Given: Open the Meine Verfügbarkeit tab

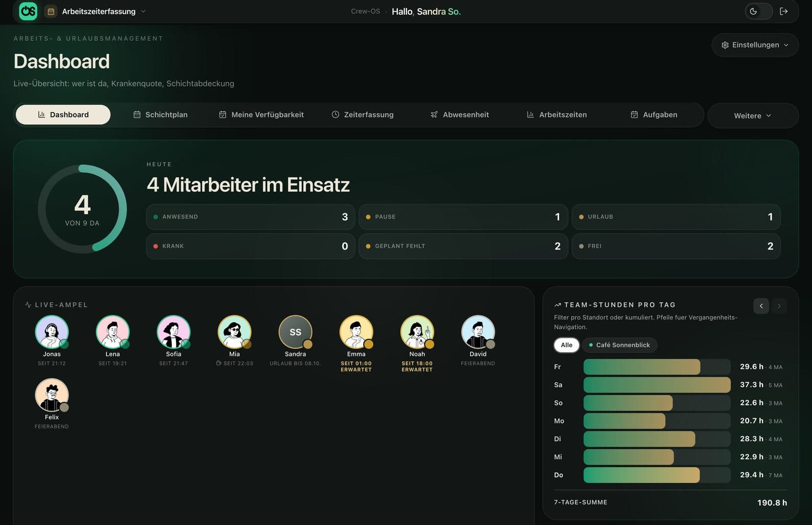Looking at the screenshot, I should [x=261, y=115].
